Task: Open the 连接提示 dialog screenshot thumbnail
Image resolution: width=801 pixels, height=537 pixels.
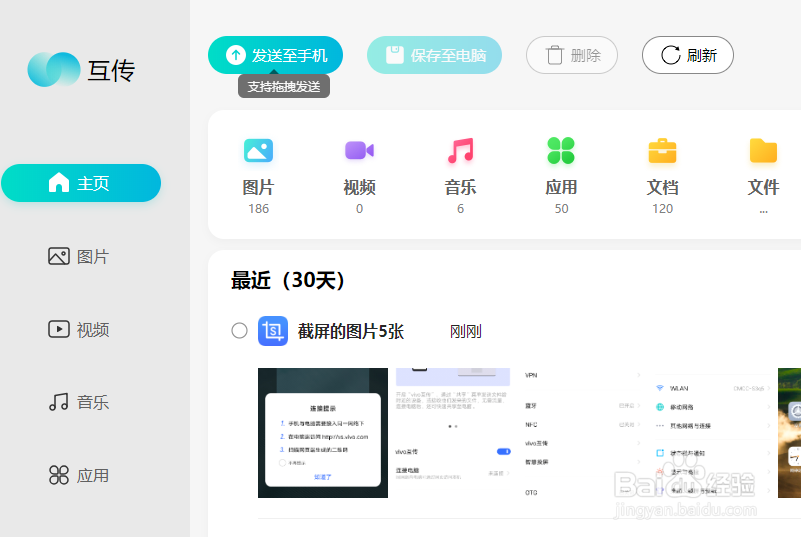Action: [x=323, y=433]
